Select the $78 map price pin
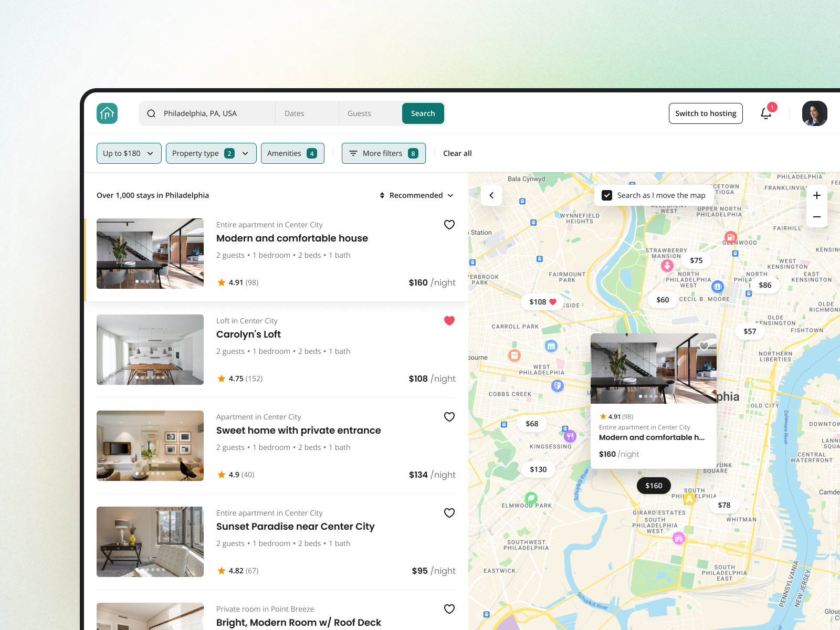This screenshot has width=840, height=630. pyautogui.click(x=724, y=505)
